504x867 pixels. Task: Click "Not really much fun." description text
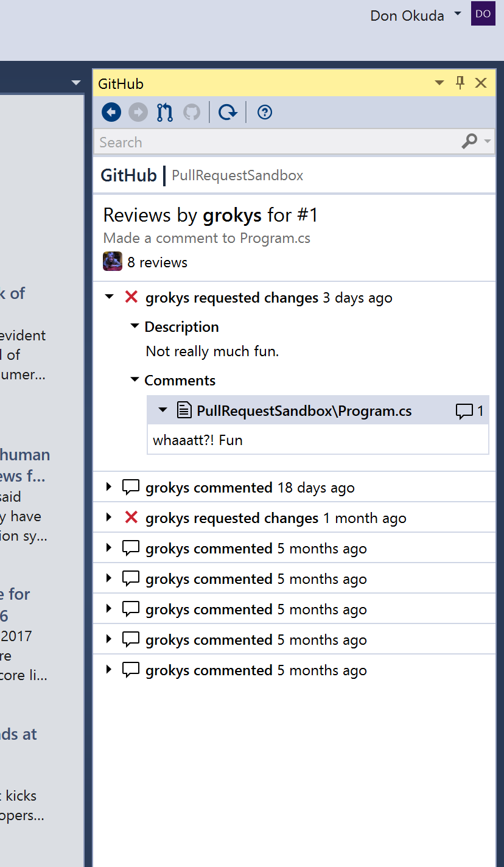[x=212, y=351]
